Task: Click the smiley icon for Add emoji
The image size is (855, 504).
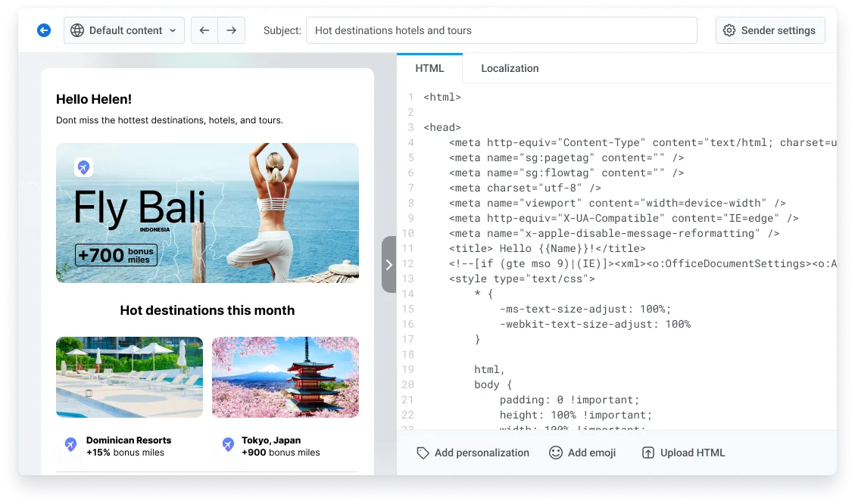Action: (x=555, y=453)
